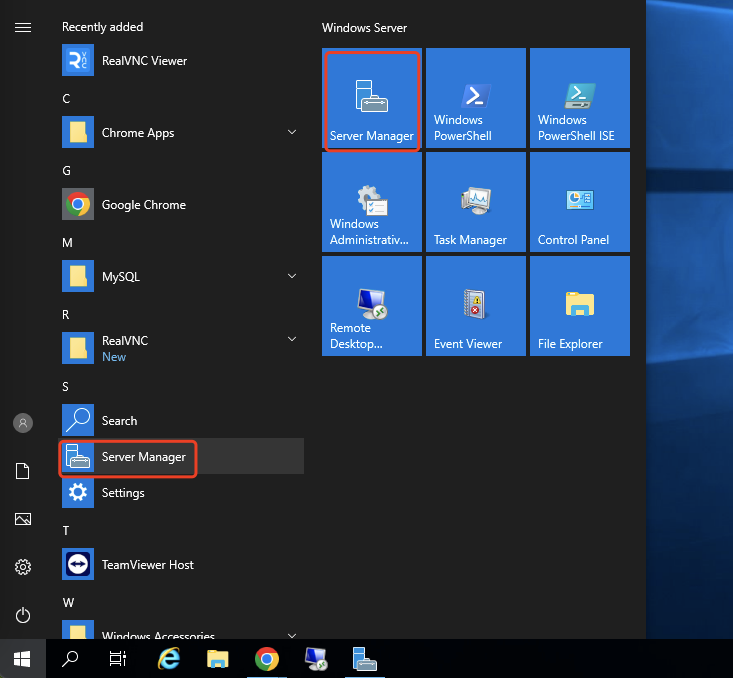Click the letter G section header
This screenshot has width=733, height=678.
point(66,171)
